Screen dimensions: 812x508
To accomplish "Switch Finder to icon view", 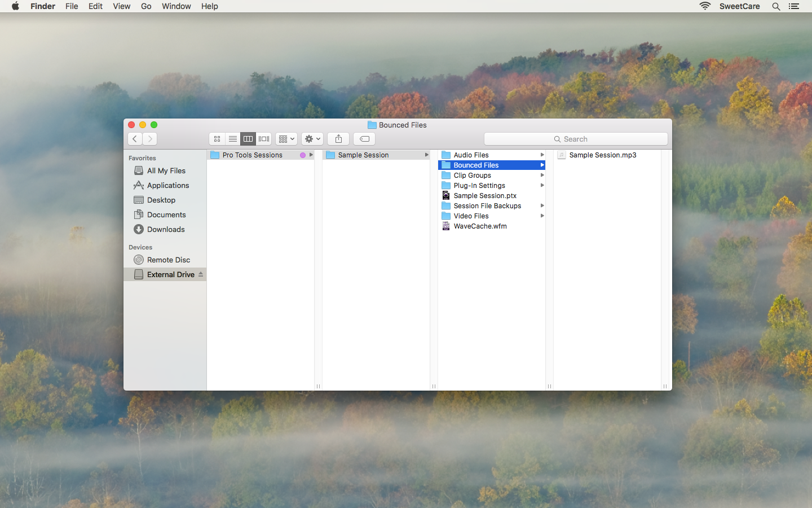I will (x=217, y=139).
